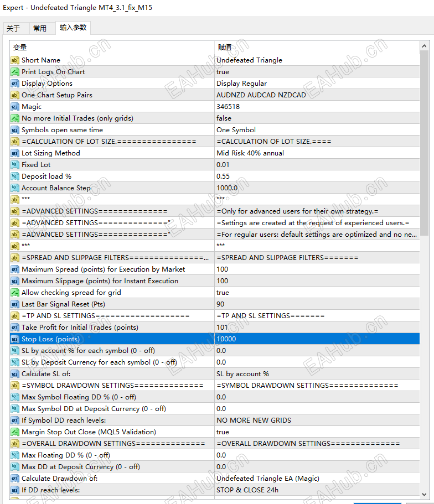Click the integer icon beside Magic
Screen dimensions: 434x504
[15, 107]
